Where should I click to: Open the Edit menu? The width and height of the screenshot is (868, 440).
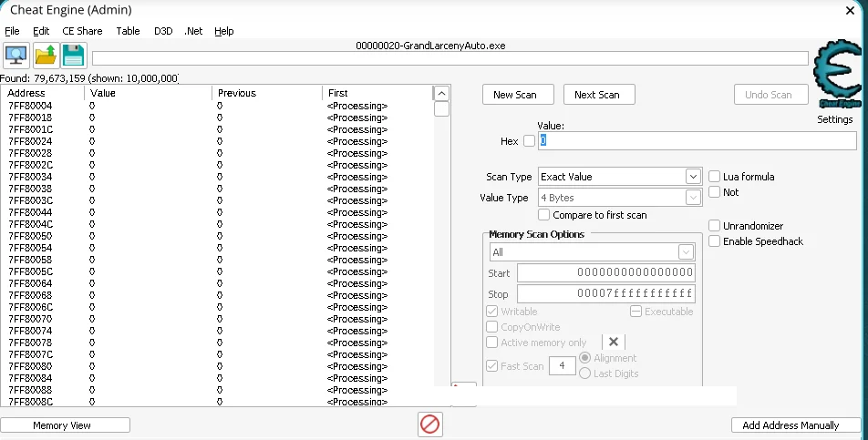(x=41, y=31)
